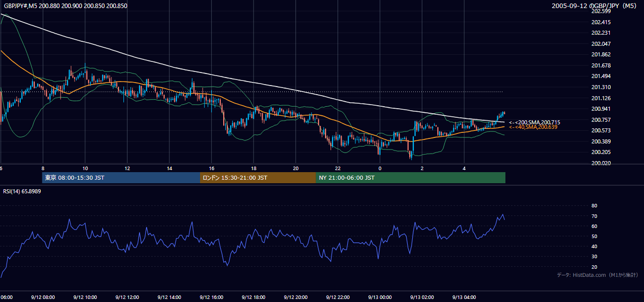This screenshot has height=302, width=644.
Task: Click price axis label 200.573
Action: click(601, 130)
